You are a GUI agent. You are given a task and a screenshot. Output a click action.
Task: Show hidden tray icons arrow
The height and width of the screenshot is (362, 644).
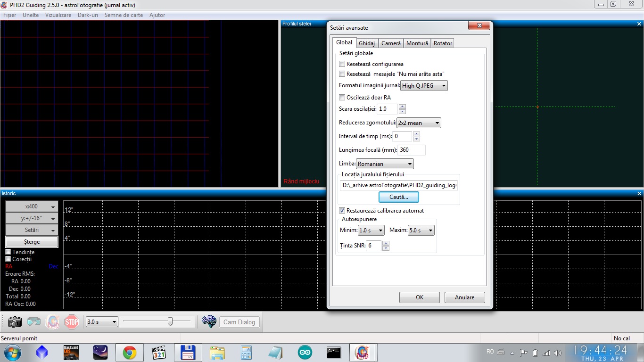click(x=512, y=353)
